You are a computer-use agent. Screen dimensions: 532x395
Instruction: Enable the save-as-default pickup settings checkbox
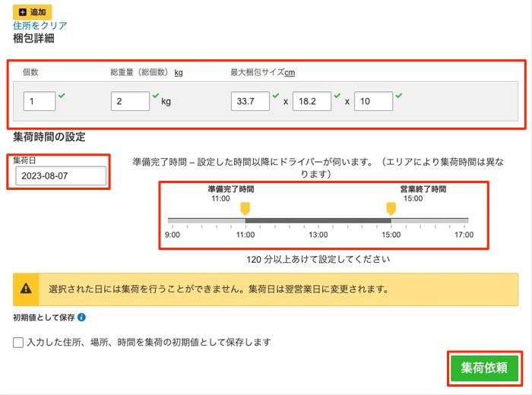click(18, 343)
